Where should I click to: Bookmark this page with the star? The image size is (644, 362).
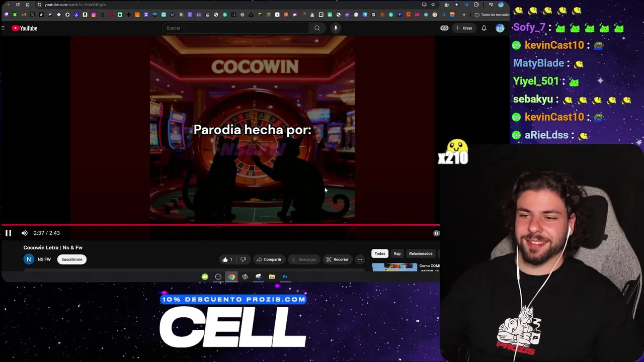point(433,5)
